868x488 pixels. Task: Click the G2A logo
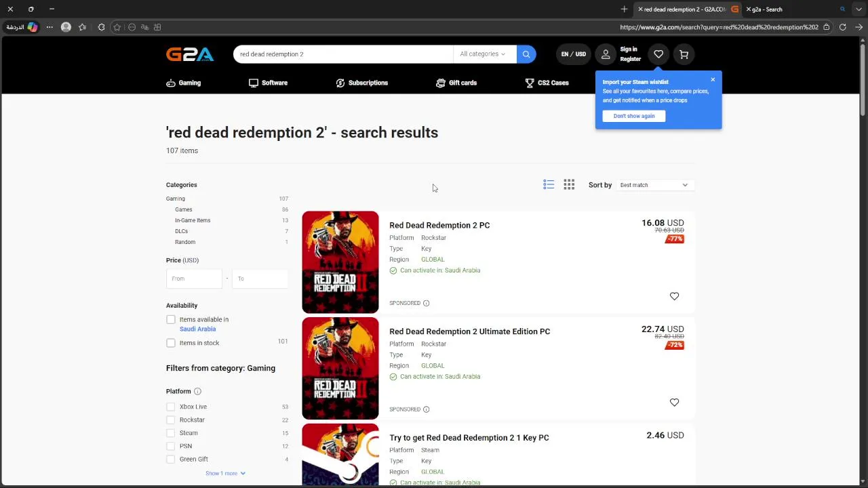(x=190, y=54)
